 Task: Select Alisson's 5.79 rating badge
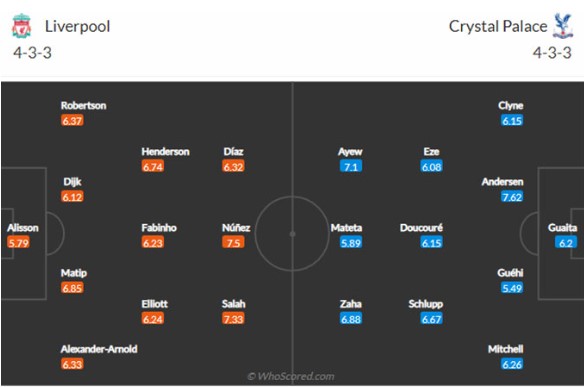tap(18, 243)
